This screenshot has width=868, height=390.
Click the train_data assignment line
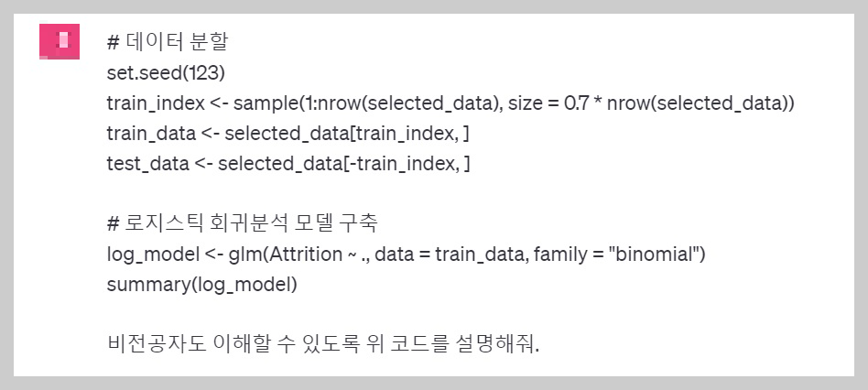pyautogui.click(x=288, y=134)
